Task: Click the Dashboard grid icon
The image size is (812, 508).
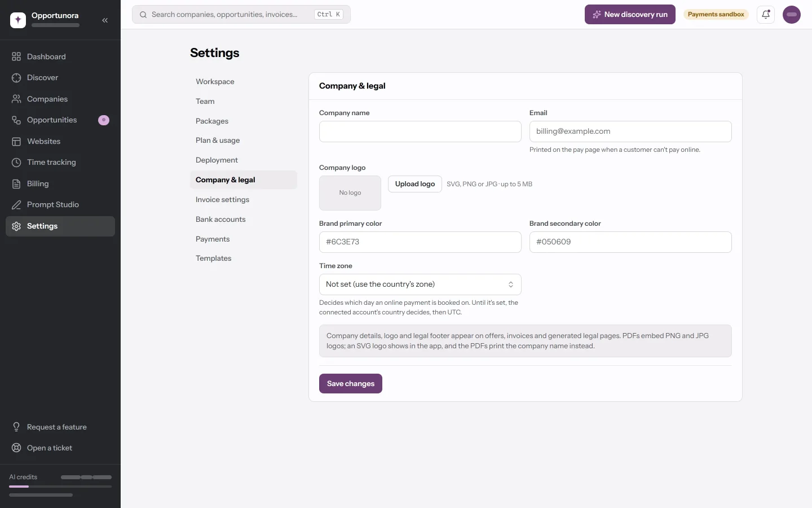Action: coord(16,56)
